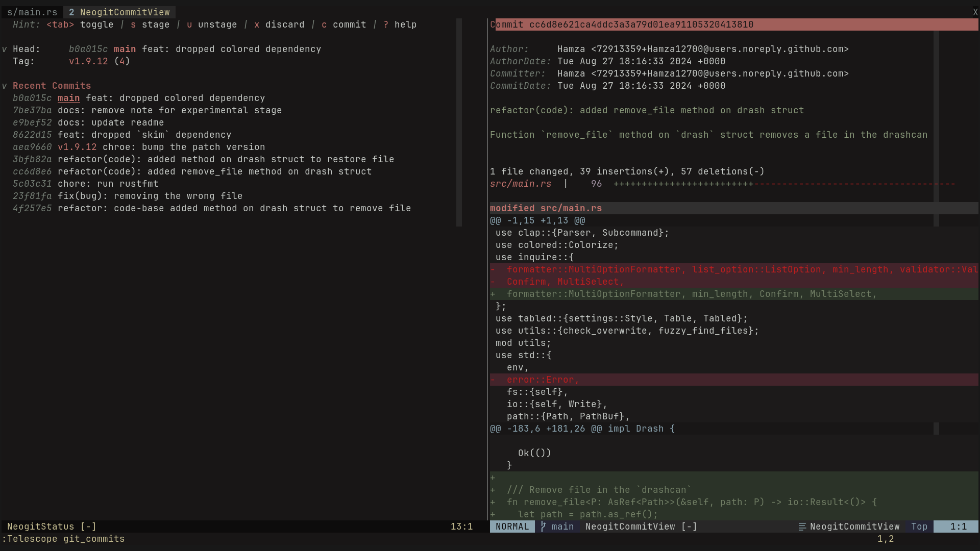
Task: Click the '1 file changed, 39 insertions' summary
Action: (x=627, y=171)
